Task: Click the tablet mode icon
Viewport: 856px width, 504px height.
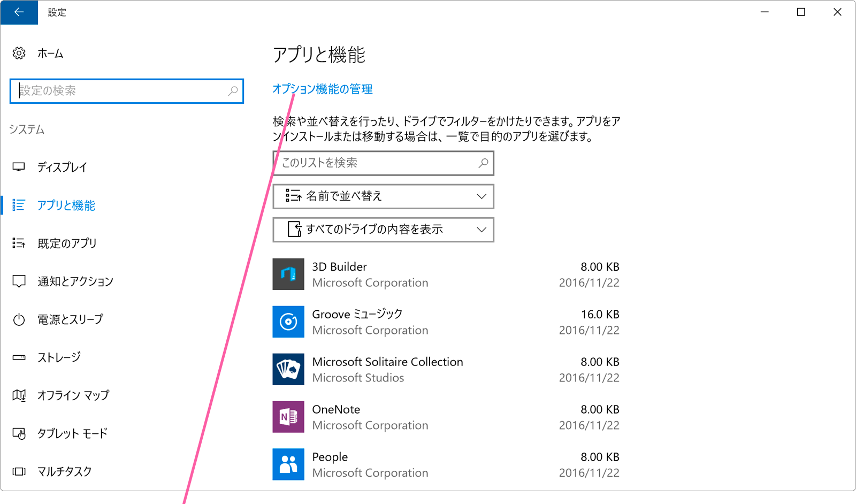Action: [19, 433]
